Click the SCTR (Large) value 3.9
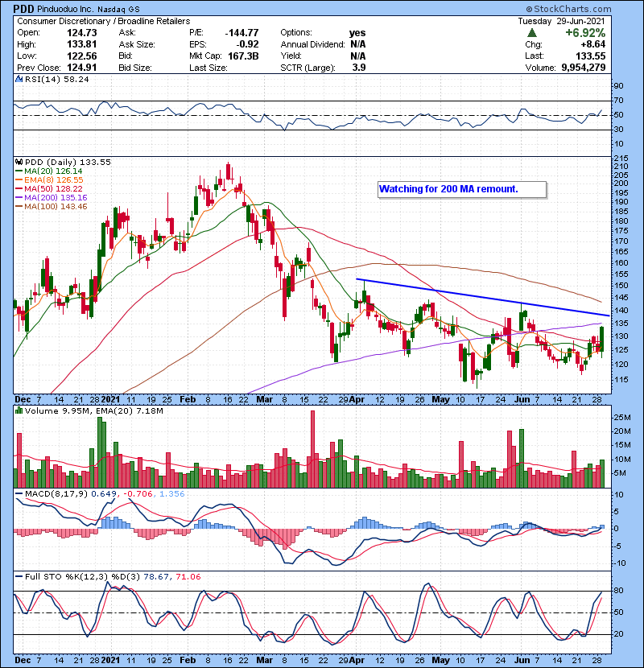 359,68
